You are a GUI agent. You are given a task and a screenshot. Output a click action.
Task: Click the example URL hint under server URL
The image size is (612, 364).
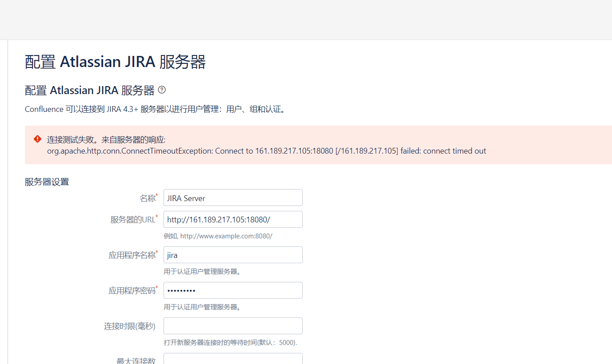point(218,236)
